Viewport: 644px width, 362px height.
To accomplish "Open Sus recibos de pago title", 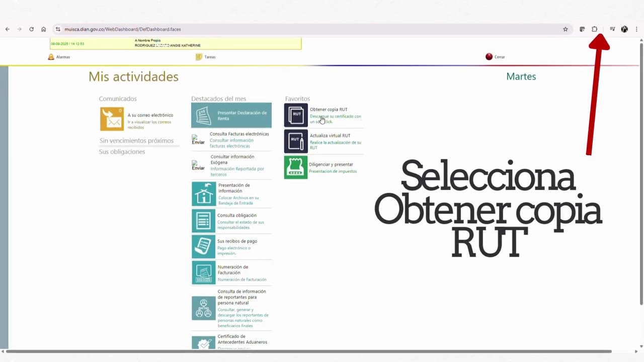I will tap(237, 241).
